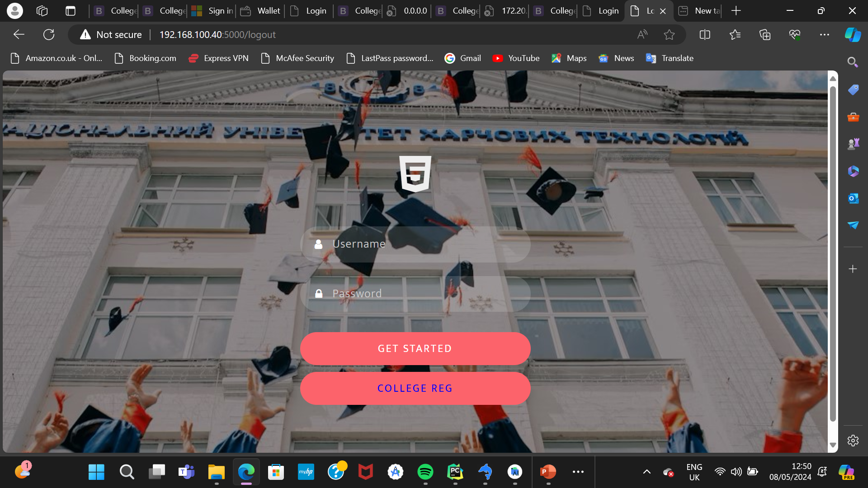Switch to the New tab page tab
This screenshot has height=488, width=868.
699,11
